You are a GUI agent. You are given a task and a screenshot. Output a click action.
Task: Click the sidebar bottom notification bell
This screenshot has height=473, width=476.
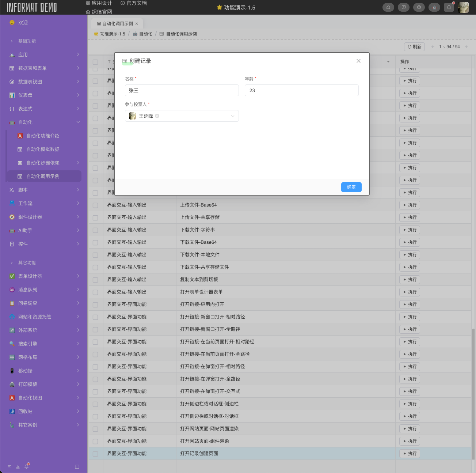point(27,467)
